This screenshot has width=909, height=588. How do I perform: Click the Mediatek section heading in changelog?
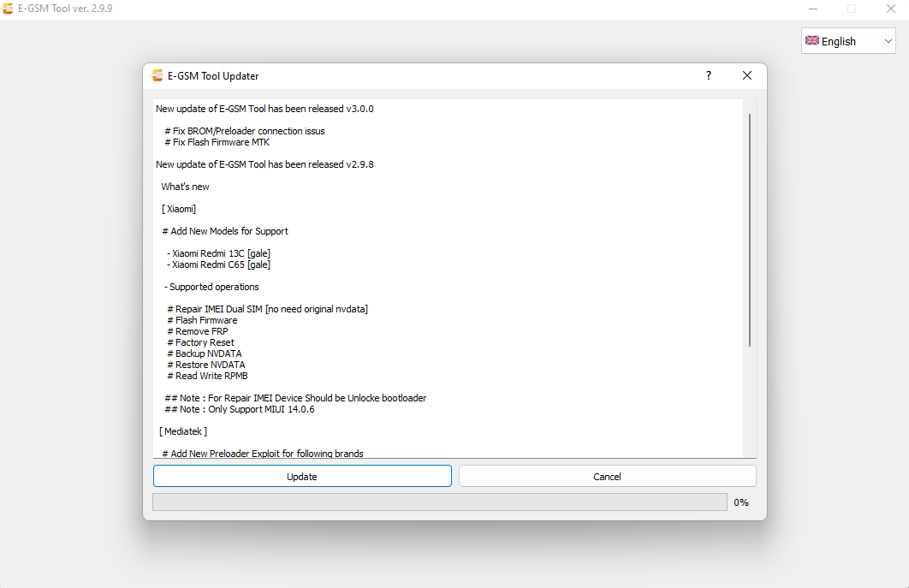click(x=183, y=431)
